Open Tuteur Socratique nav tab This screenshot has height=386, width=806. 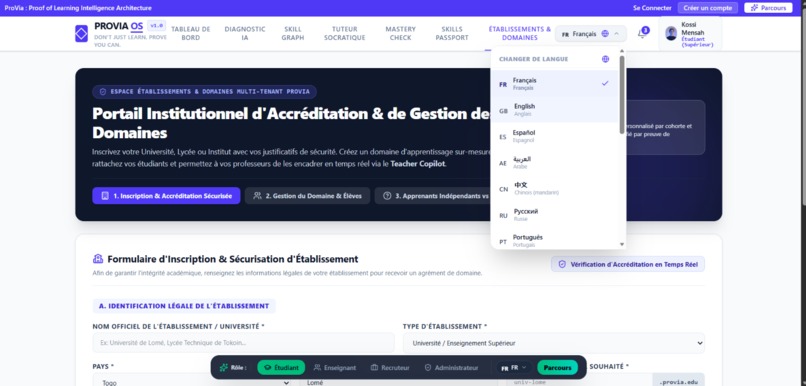[x=344, y=33]
